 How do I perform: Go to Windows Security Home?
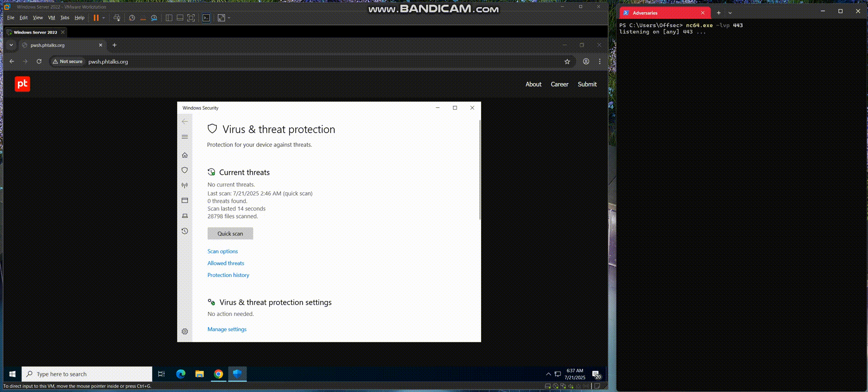pos(184,155)
